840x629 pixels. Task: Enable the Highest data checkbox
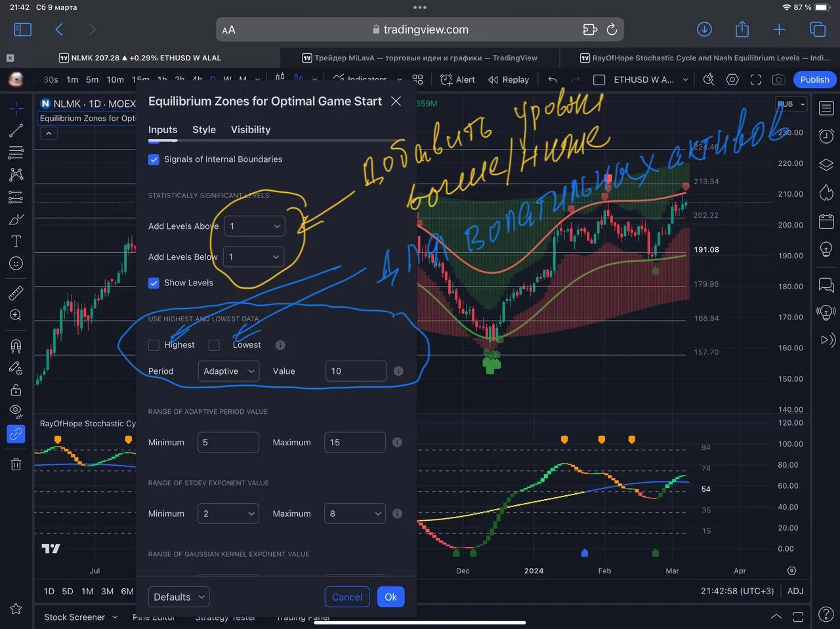pos(154,345)
